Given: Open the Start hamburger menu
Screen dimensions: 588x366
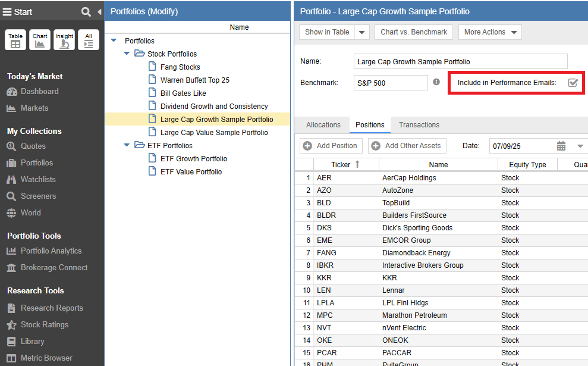Looking at the screenshot, I should [7, 12].
